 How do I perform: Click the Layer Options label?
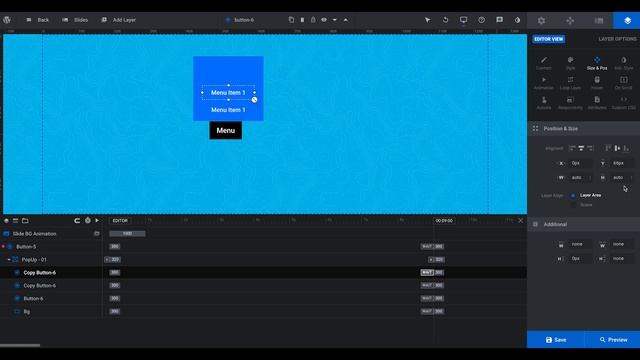click(617, 39)
